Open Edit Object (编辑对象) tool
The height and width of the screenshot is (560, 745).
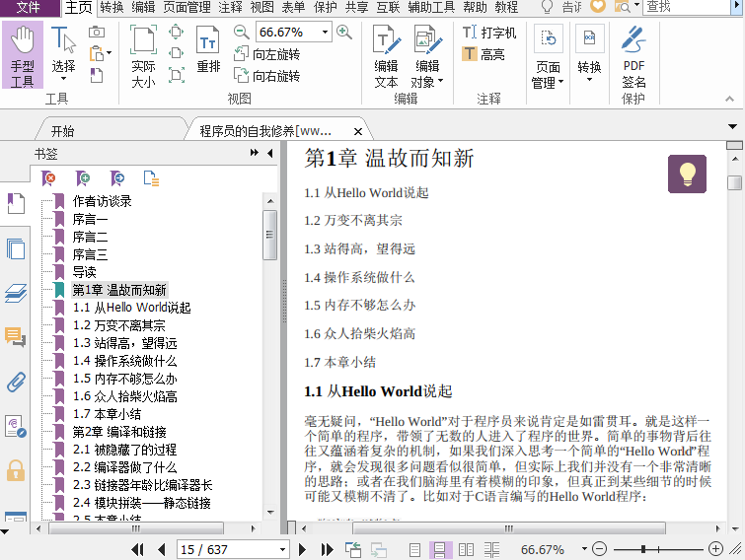[x=427, y=57]
